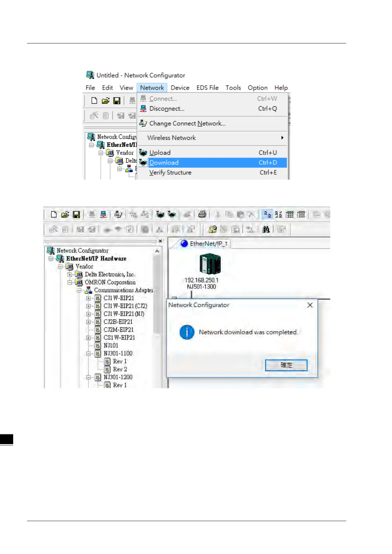Viewport: 392px width, 554px height.
Task: Click Upload from network icon in lower toolbar
Action: coord(160,214)
